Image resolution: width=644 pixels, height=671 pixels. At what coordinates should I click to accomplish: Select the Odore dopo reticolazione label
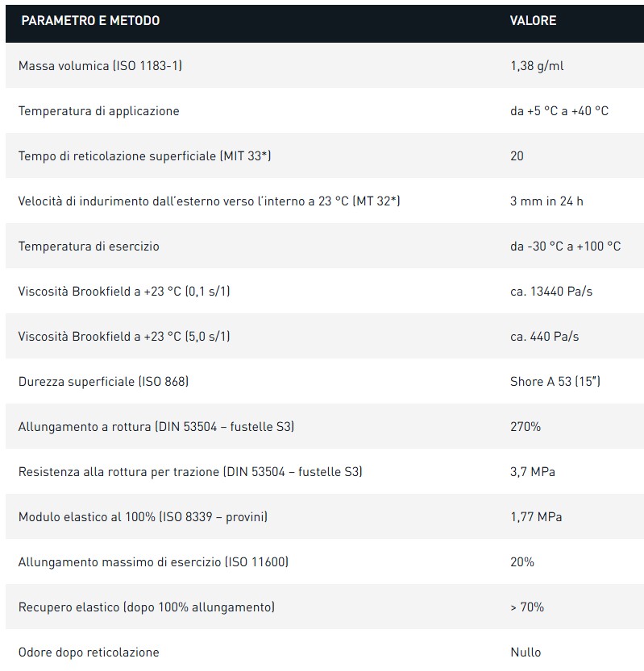(89, 652)
